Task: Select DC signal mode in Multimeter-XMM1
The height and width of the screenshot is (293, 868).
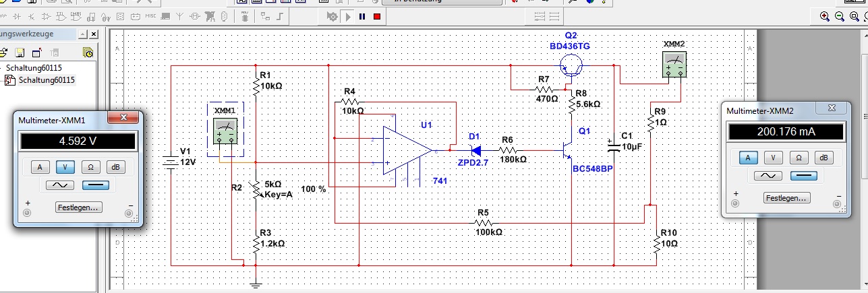Action: (96, 185)
